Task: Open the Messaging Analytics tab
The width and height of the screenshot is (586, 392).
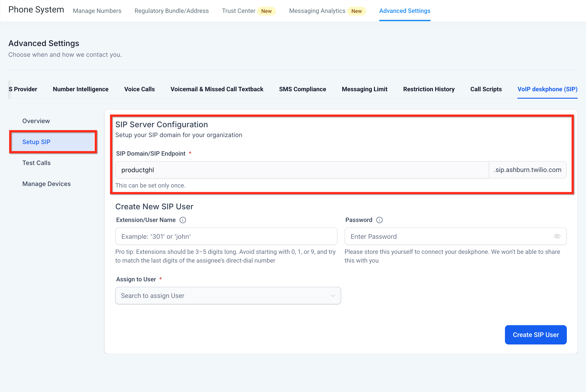Action: pos(317,11)
